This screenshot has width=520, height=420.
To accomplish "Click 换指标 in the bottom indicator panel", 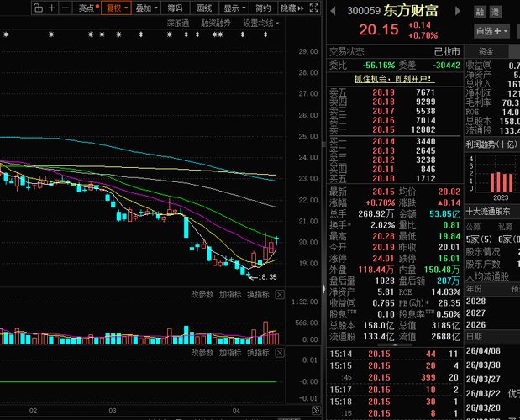I will (x=258, y=353).
